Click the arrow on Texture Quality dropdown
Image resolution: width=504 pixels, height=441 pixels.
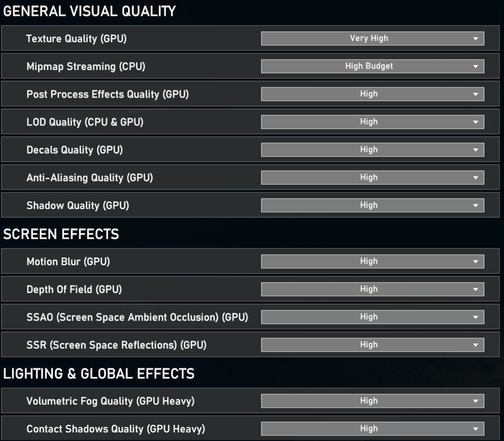(x=475, y=39)
